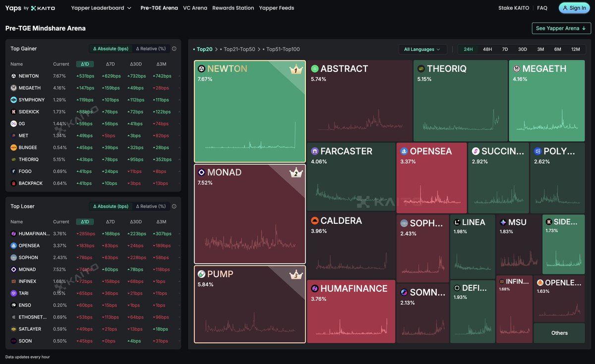This screenshot has width=595, height=364.
Task: Click the HUMAFINANCE icon in Top Loser list
Action: pos(13,234)
